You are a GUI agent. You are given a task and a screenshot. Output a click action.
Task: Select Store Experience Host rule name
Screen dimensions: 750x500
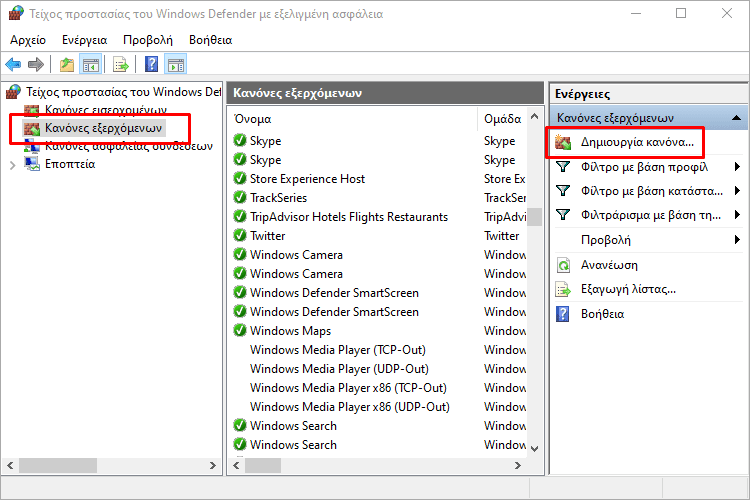point(307,178)
